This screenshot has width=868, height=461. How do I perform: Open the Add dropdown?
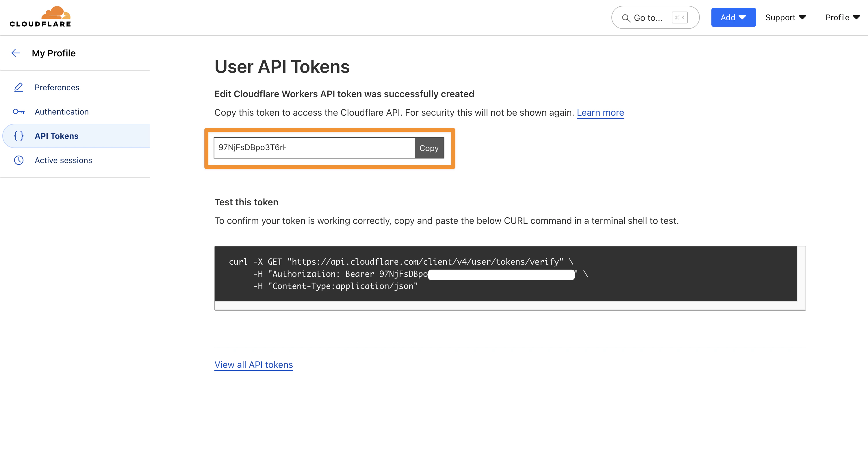pyautogui.click(x=733, y=18)
